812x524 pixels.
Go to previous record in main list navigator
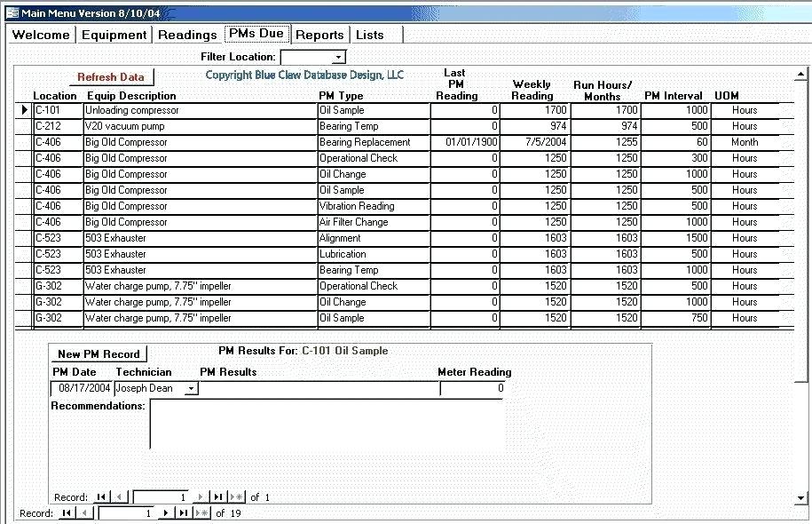pos(85,513)
